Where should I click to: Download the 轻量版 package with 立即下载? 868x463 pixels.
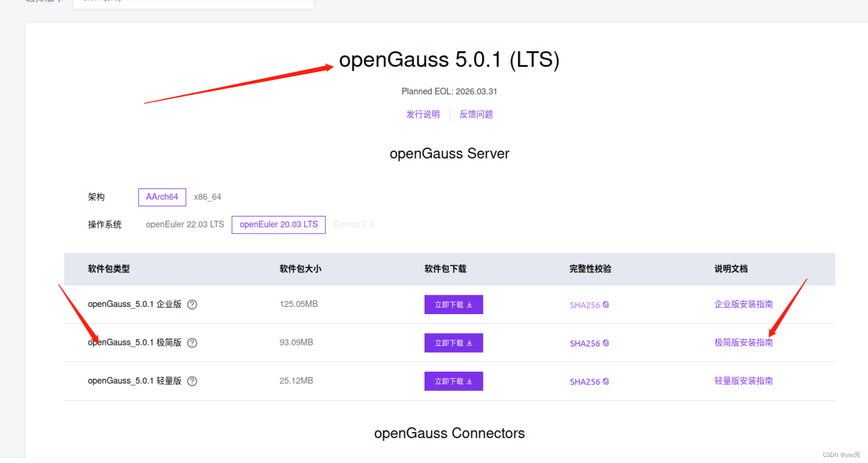454,381
